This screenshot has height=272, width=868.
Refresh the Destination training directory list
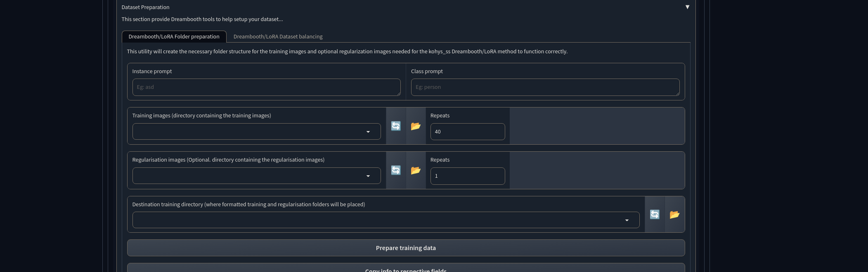point(655,215)
